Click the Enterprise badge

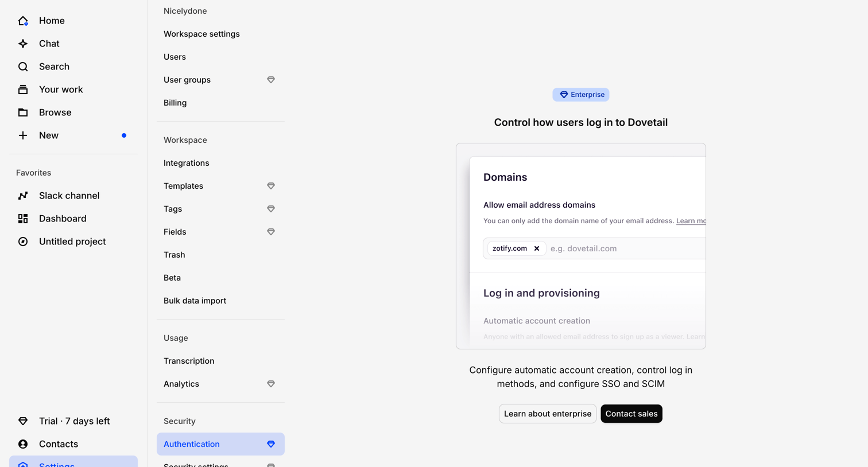pos(581,95)
